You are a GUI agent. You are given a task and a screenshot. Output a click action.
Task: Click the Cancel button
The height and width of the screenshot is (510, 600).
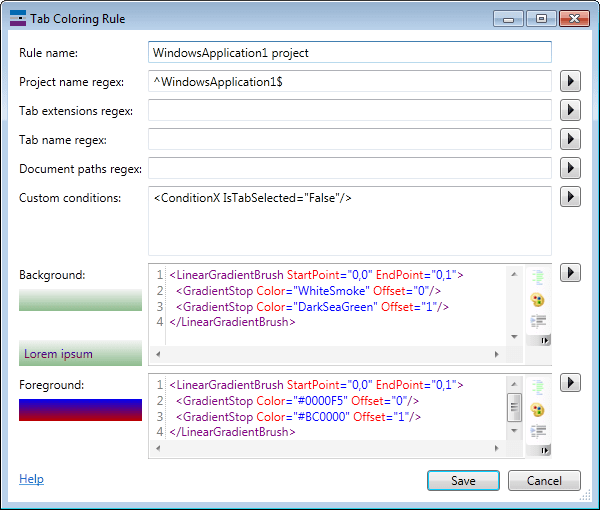[544, 481]
